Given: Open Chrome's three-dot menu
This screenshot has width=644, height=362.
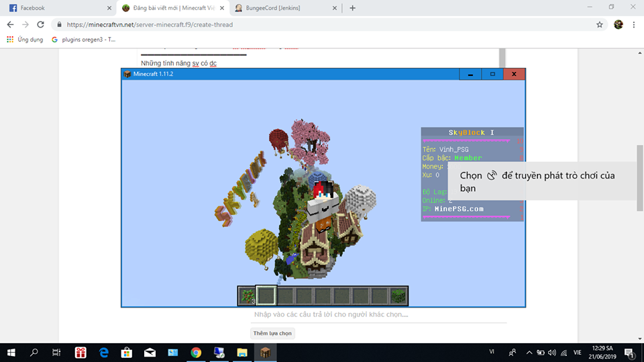Looking at the screenshot, I should click(x=634, y=25).
